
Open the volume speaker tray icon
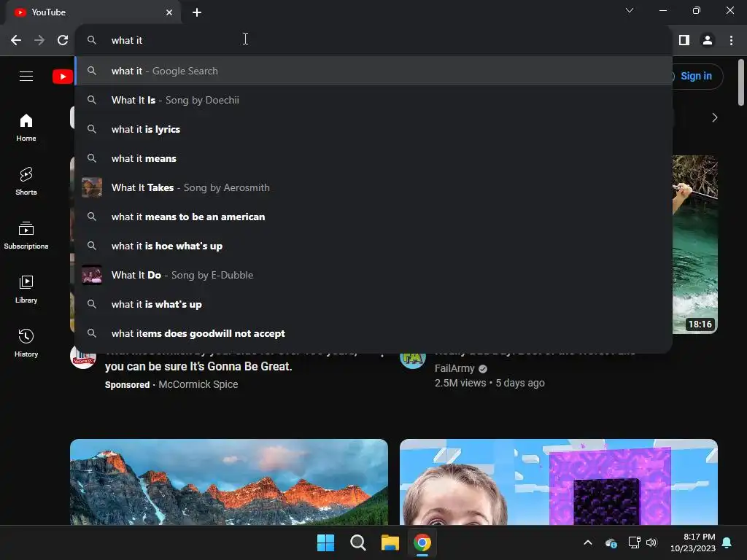pos(651,542)
